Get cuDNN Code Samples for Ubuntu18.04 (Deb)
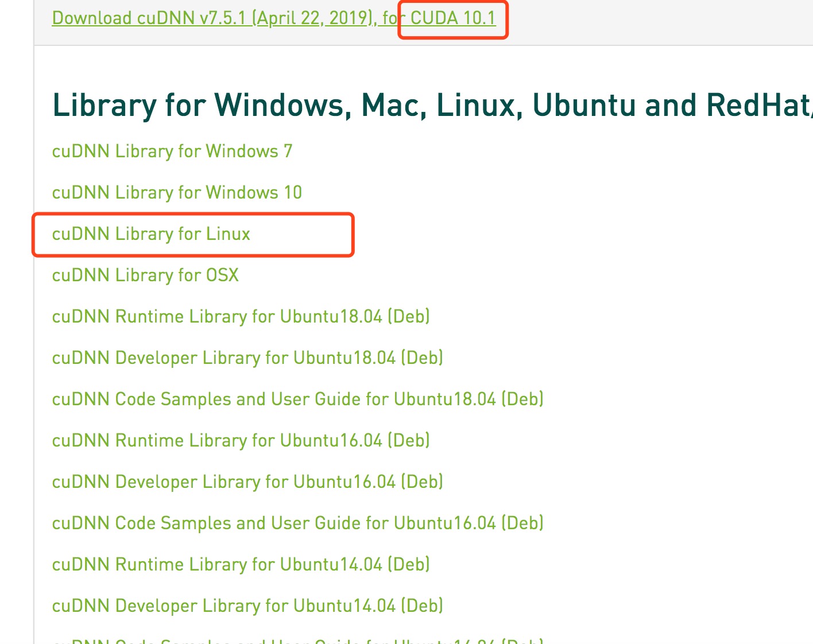The height and width of the screenshot is (644, 813). click(x=298, y=399)
